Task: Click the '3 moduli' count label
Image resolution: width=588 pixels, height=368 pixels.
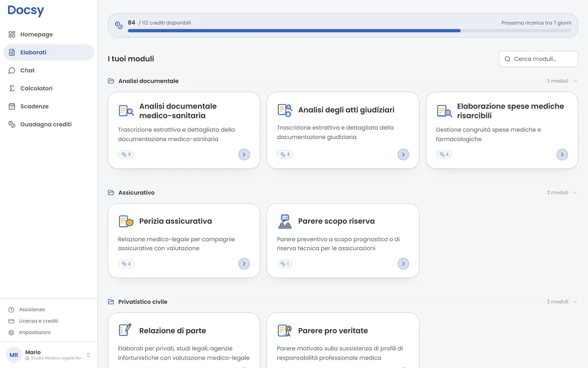Action: click(x=558, y=81)
